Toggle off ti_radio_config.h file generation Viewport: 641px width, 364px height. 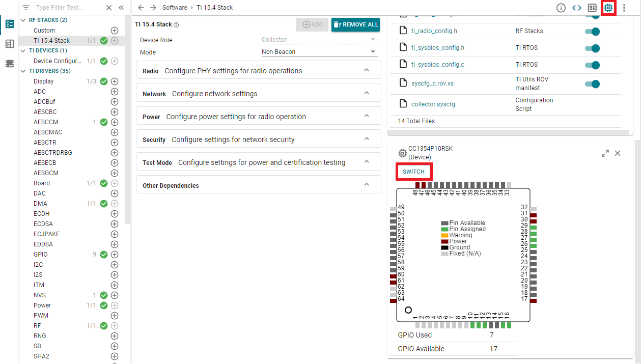tap(592, 31)
